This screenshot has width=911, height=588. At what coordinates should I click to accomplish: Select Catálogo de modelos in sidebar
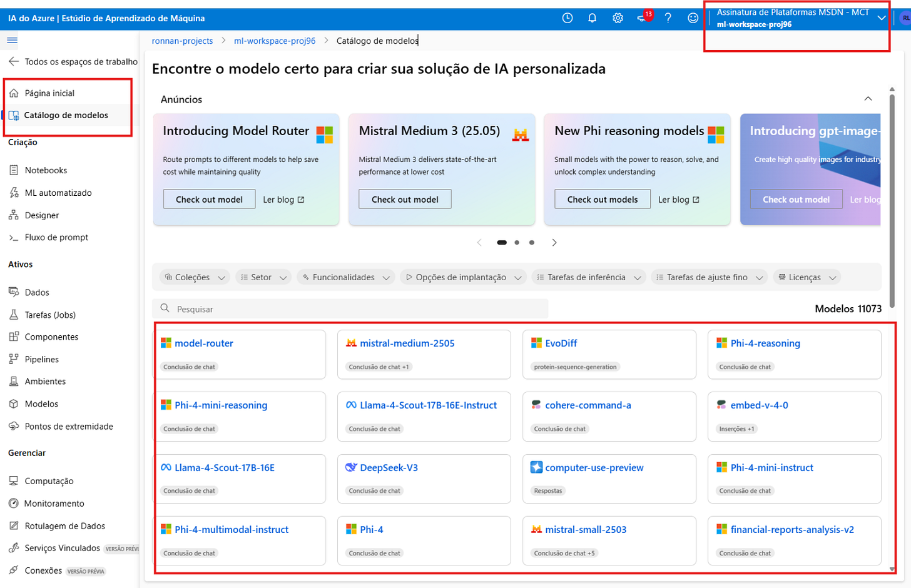[66, 115]
